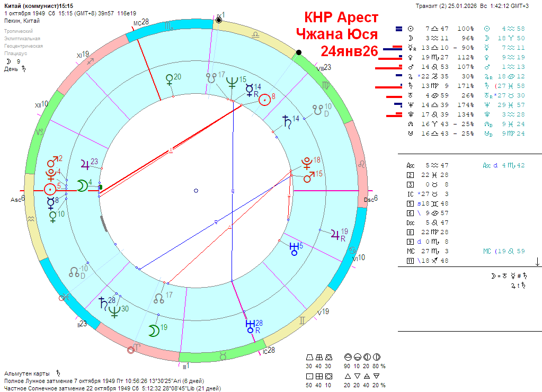542x392 pixels.
Task: Click the green Moon crescent labeled 4
Action: tap(82, 185)
